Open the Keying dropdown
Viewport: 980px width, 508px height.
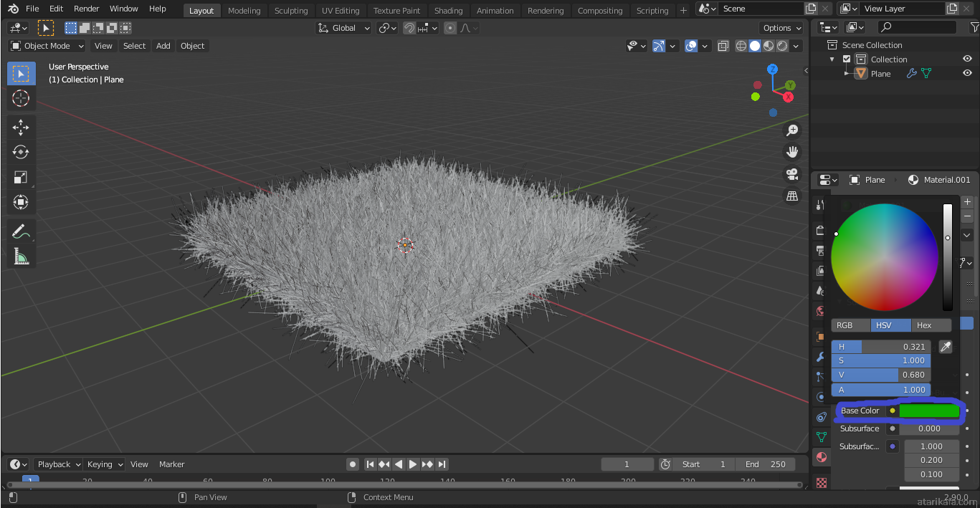[x=105, y=464]
